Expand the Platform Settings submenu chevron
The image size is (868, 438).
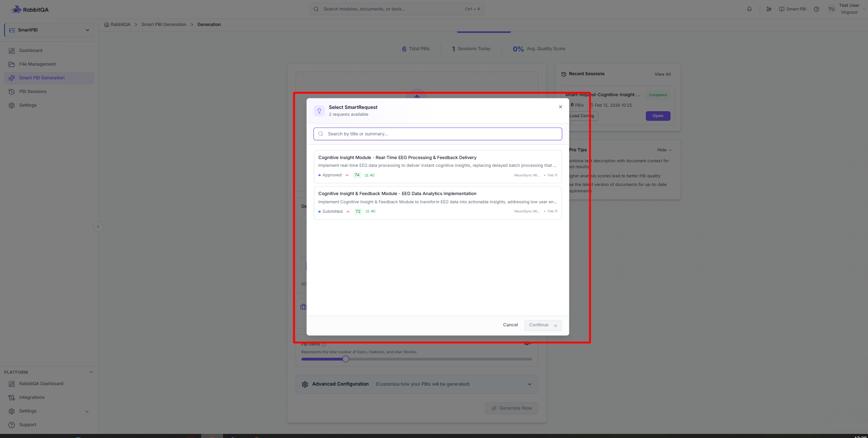coord(88,411)
